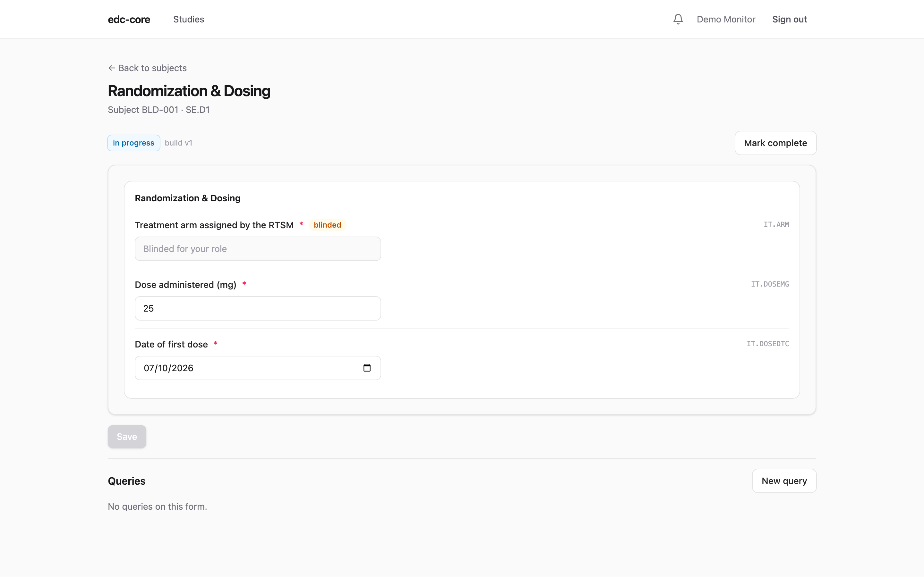Click the greyed-out Save button
924x577 pixels.
pyautogui.click(x=127, y=437)
